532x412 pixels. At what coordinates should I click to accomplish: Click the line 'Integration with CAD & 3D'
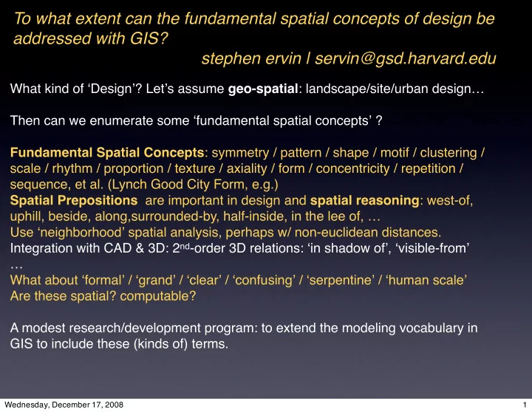[x=240, y=248]
